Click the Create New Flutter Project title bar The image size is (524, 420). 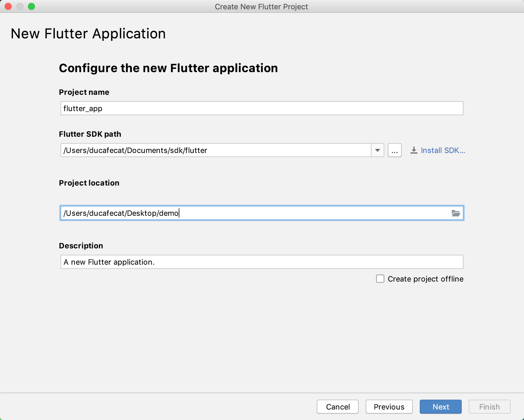261,6
